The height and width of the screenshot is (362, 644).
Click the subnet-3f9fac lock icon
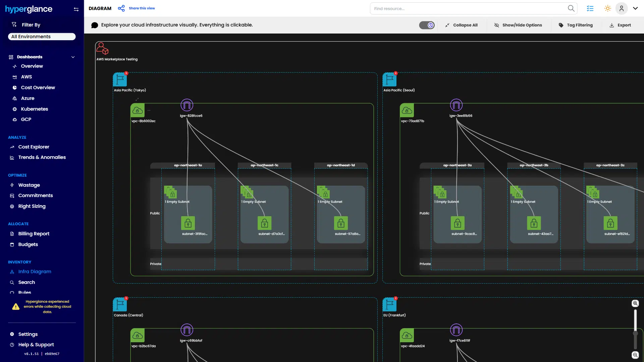pos(188,223)
